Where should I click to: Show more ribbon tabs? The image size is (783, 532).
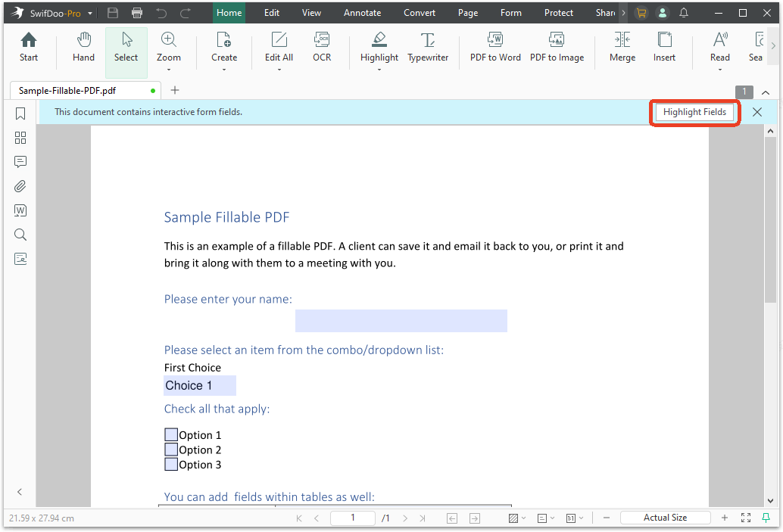tap(623, 13)
